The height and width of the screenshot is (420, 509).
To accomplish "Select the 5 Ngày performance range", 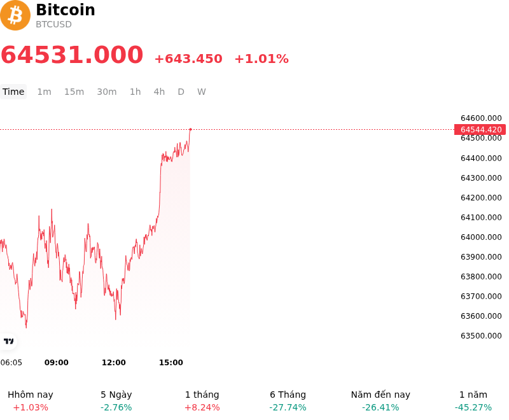I will [x=116, y=401].
